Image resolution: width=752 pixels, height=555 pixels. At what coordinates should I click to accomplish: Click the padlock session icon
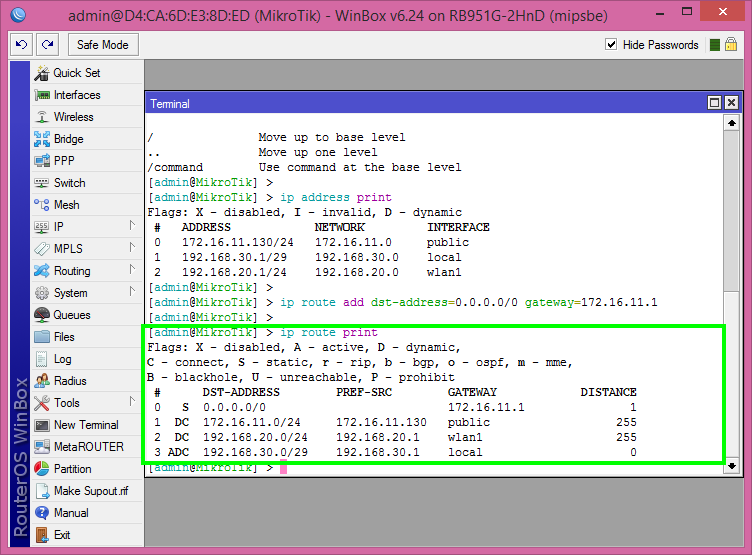tap(731, 45)
